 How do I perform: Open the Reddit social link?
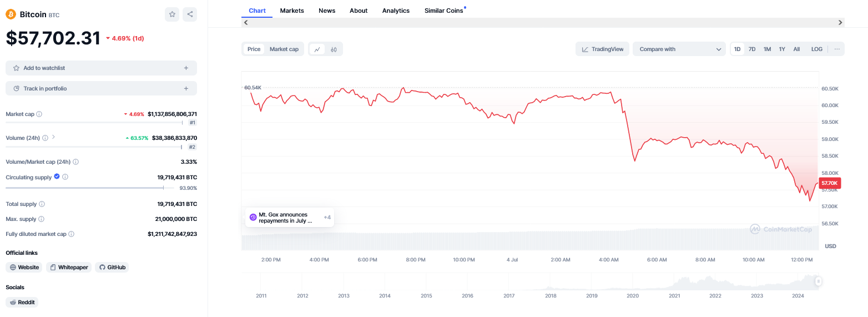pyautogui.click(x=22, y=302)
